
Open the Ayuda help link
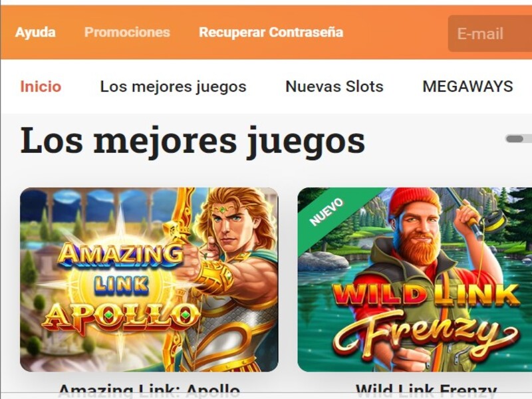[x=35, y=33]
